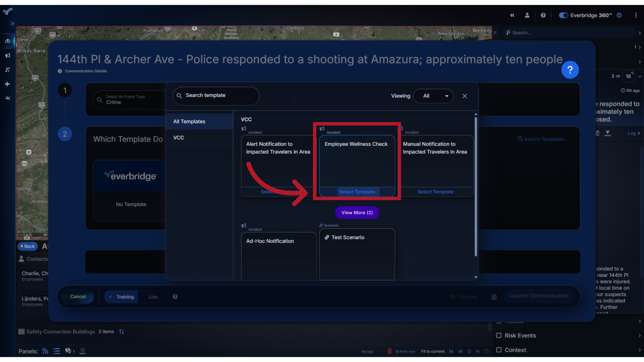Click megaphone icon above Alert Notification card
Image resolution: width=644 pixels, height=362 pixels.
[x=244, y=129]
